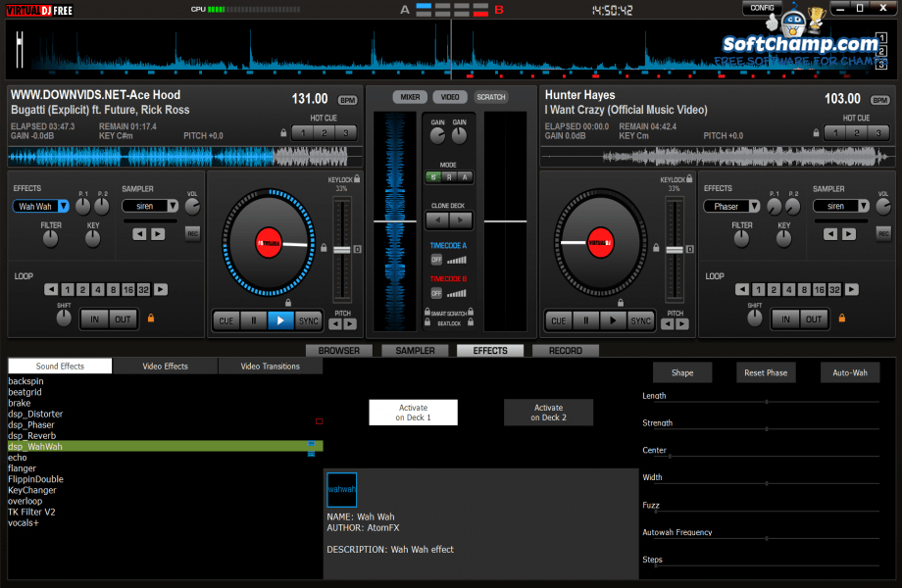902x588 pixels.
Task: Toggle deck A loop lock icon
Action: click(151, 318)
